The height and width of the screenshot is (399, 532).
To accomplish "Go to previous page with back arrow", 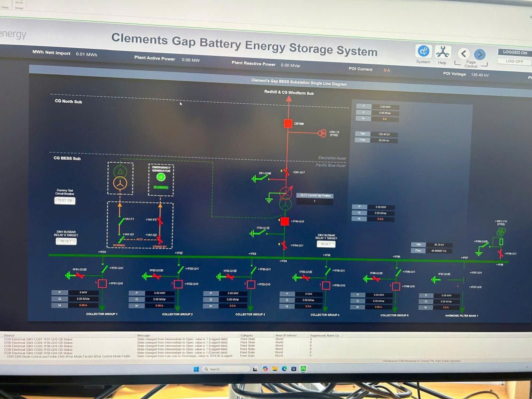I will click(x=464, y=53).
